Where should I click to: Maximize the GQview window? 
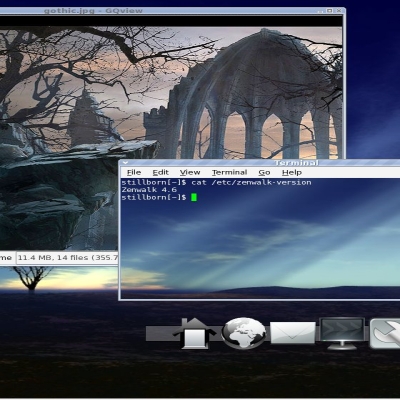pyautogui.click(x=330, y=11)
